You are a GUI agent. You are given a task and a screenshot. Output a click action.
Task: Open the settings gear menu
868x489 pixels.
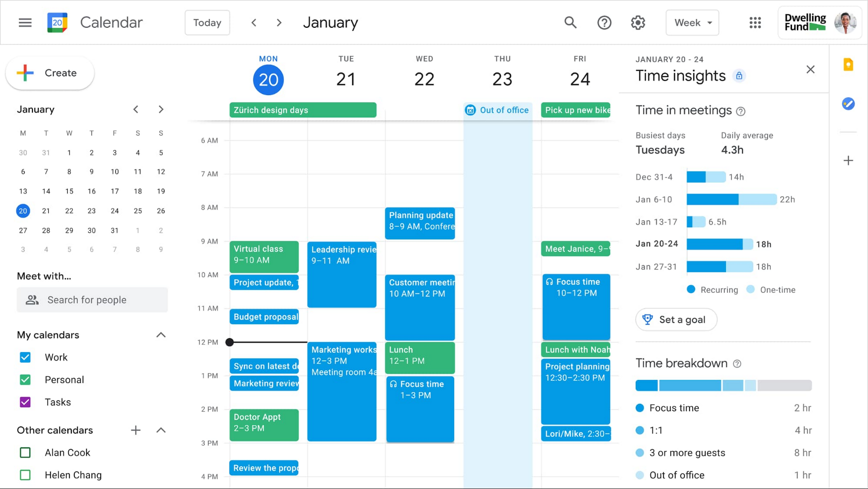coord(638,23)
